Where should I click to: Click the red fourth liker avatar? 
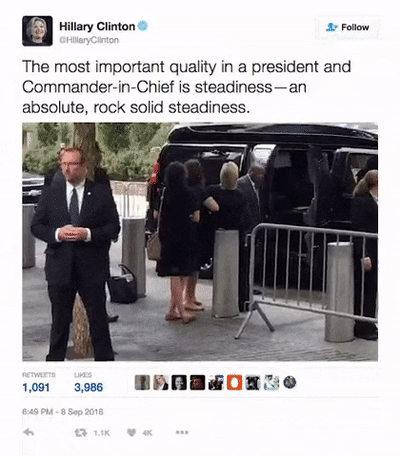tap(198, 383)
